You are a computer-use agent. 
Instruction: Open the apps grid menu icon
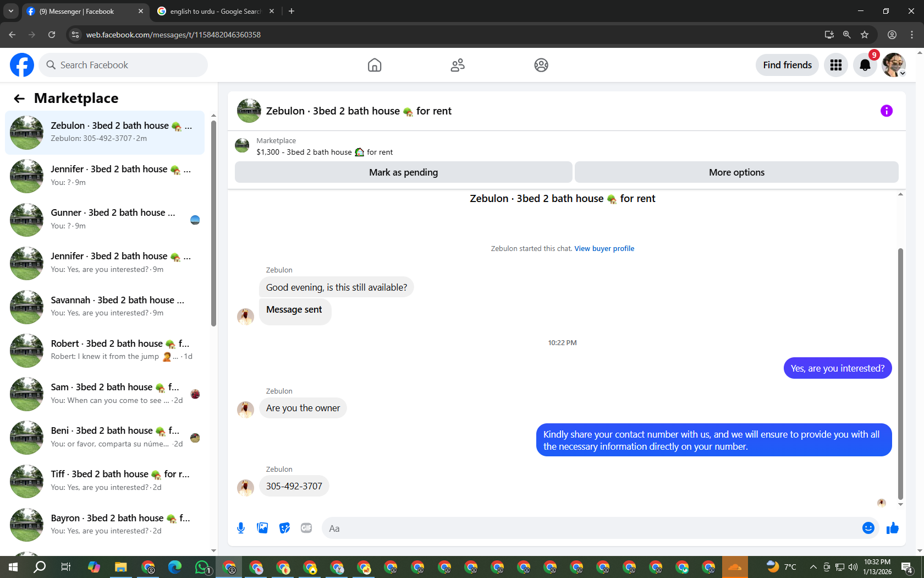pyautogui.click(x=836, y=65)
